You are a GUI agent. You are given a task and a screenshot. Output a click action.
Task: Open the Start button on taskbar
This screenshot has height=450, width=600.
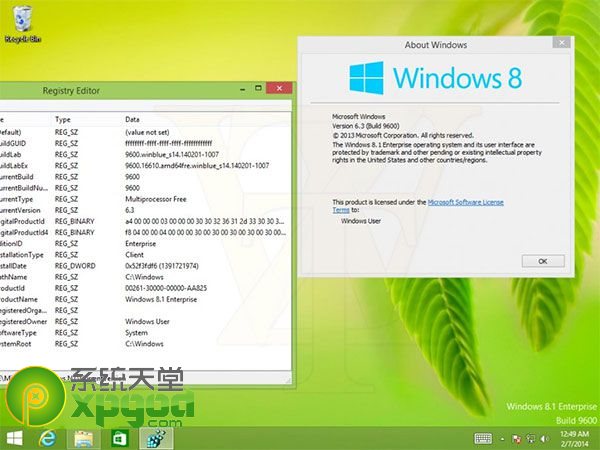pyautogui.click(x=15, y=438)
